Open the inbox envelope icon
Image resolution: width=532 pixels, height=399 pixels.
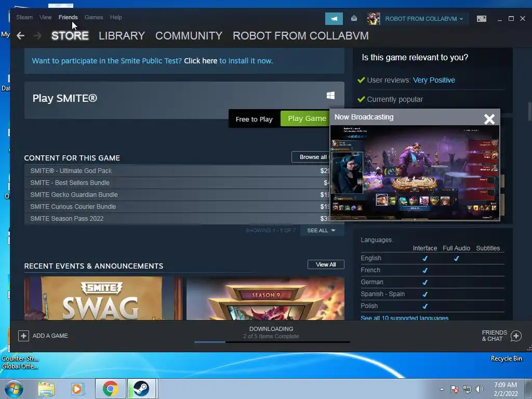point(354,18)
